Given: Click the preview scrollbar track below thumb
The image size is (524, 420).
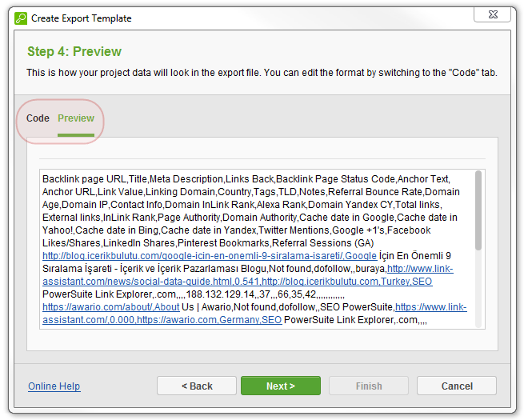Looking at the screenshot, I should coord(478,289).
